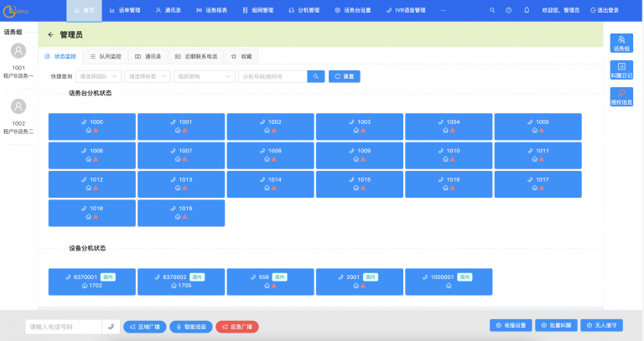Open the help question-mark icon
The height and width of the screenshot is (341, 644).
(508, 10)
